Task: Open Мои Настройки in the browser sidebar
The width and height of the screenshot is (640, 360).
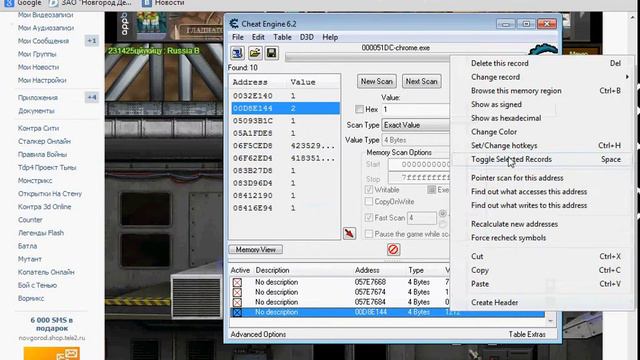Action: 42,80
